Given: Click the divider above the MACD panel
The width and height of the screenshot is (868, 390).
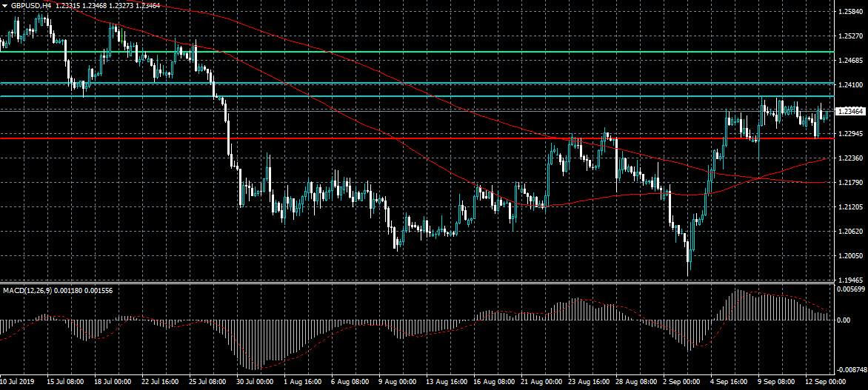Looking at the screenshot, I should click(416, 283).
